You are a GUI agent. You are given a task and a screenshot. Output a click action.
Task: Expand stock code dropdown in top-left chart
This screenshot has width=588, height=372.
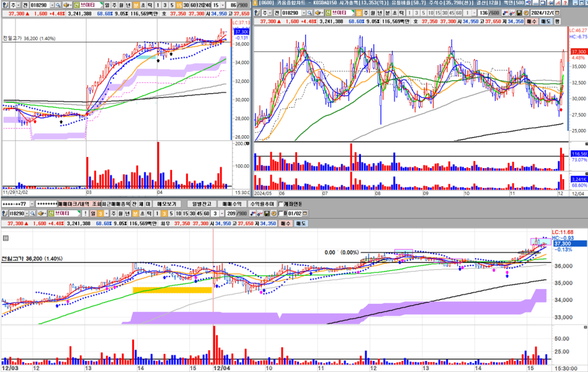pyautogui.click(x=52, y=5)
